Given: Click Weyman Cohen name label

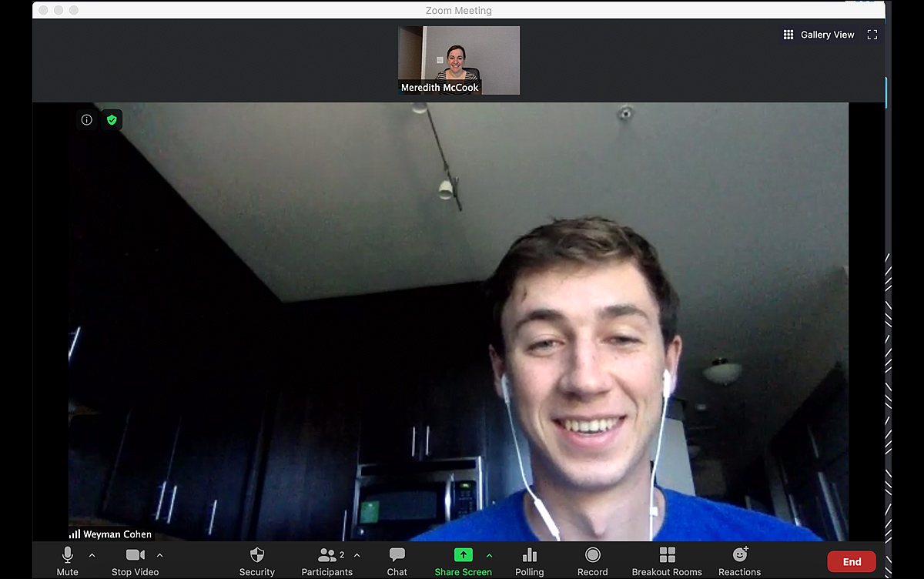Looking at the screenshot, I should click(x=117, y=534).
